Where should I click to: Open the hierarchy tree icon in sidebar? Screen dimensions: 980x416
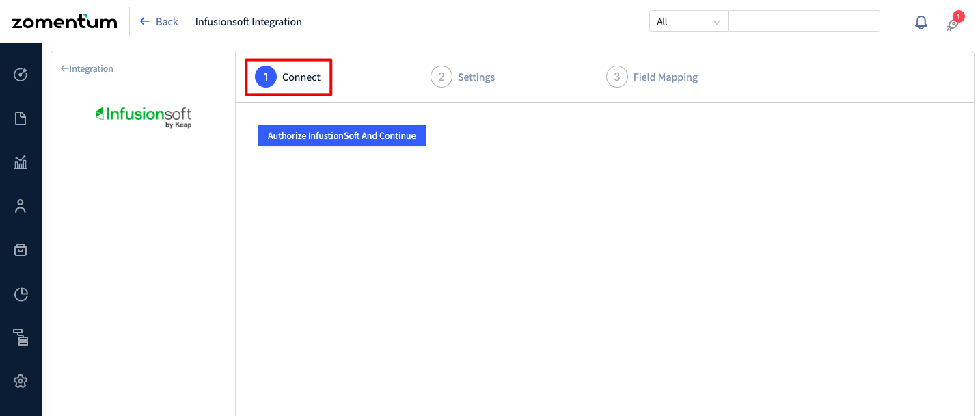point(21,337)
